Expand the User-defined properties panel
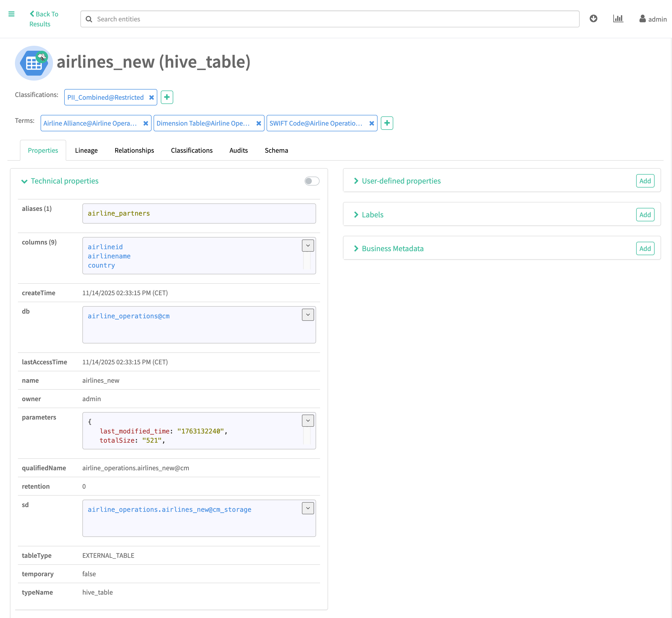Image resolution: width=672 pixels, height=618 pixels. [x=401, y=181]
